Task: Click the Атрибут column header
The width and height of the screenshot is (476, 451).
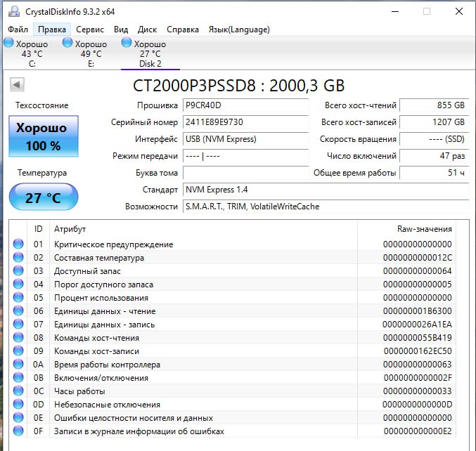Action: coord(203,229)
